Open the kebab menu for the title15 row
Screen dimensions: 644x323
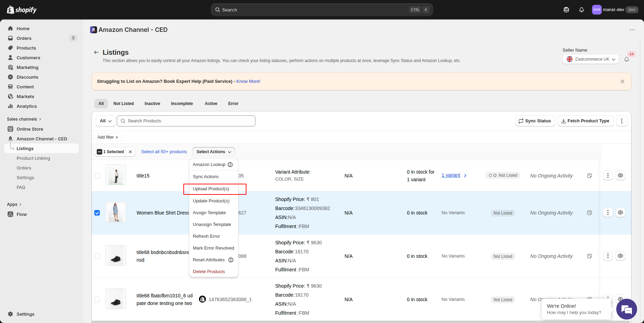point(608,175)
